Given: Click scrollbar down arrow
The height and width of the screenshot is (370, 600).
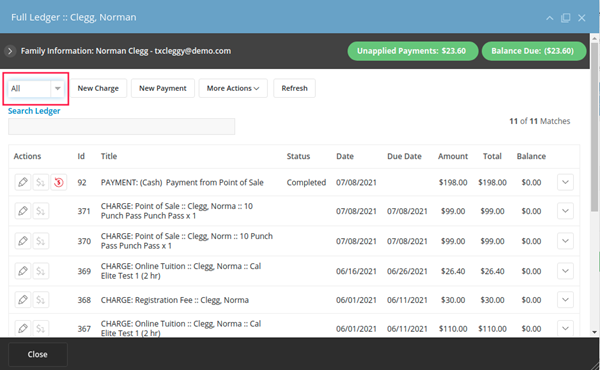Looking at the screenshot, I should [x=594, y=332].
